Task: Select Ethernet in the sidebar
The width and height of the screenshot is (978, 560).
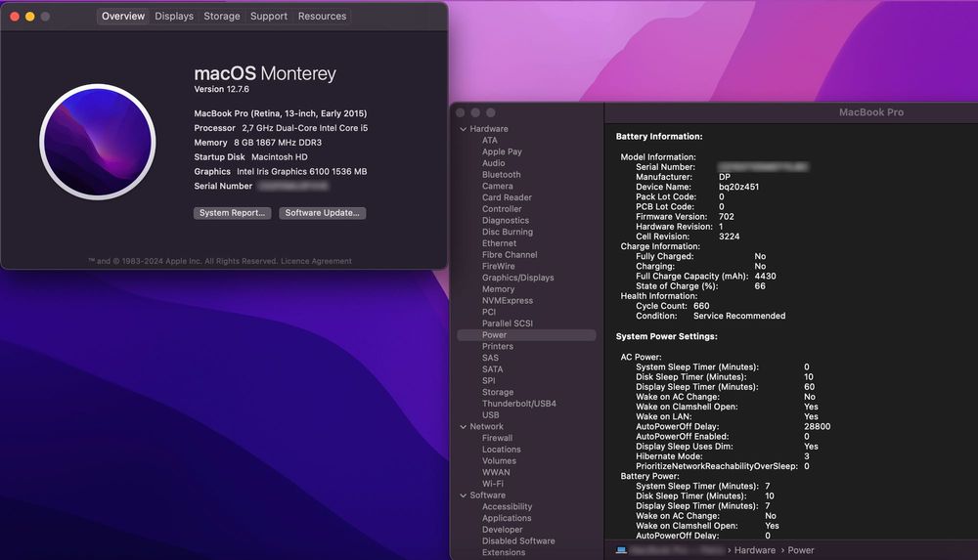Action: tap(499, 243)
